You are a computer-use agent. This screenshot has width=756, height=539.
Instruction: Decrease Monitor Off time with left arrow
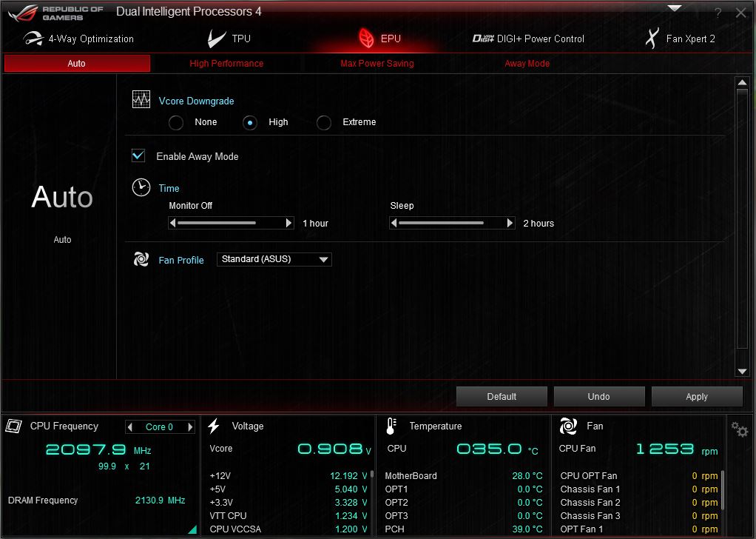click(172, 223)
